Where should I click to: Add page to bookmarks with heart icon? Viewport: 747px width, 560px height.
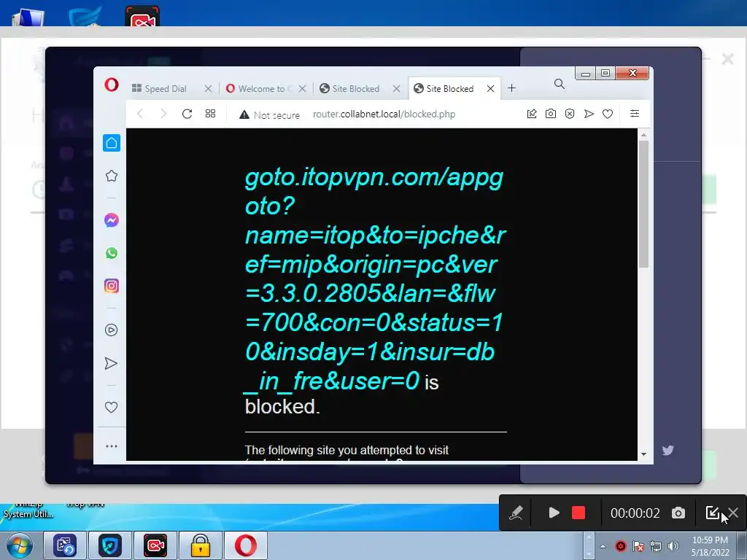(x=608, y=114)
